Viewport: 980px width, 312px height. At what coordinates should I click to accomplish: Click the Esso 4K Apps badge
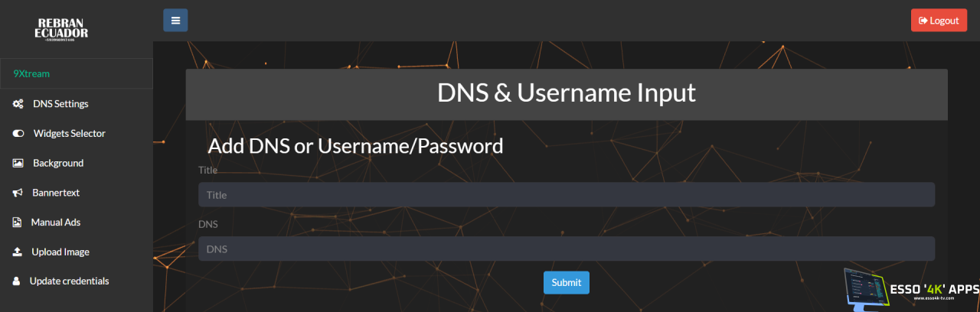point(911,290)
